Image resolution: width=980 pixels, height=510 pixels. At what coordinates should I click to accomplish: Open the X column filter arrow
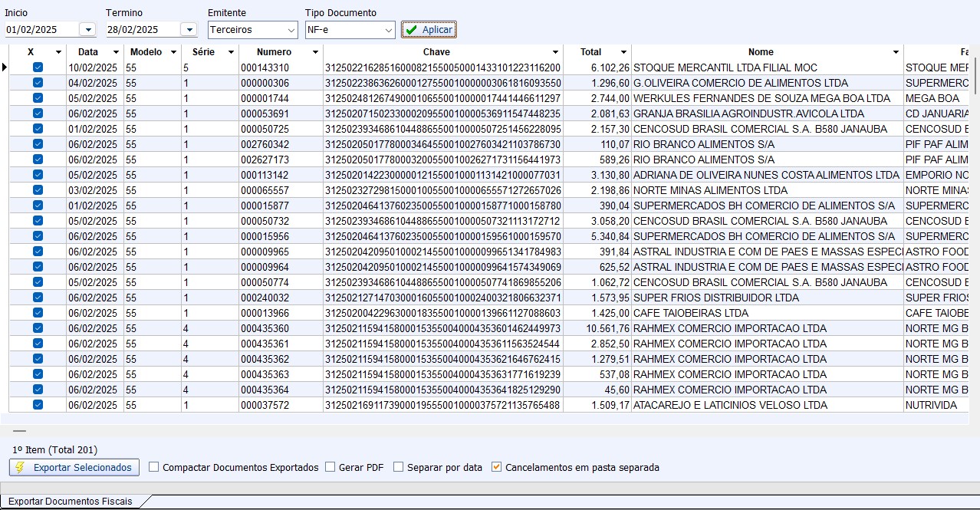(58, 52)
